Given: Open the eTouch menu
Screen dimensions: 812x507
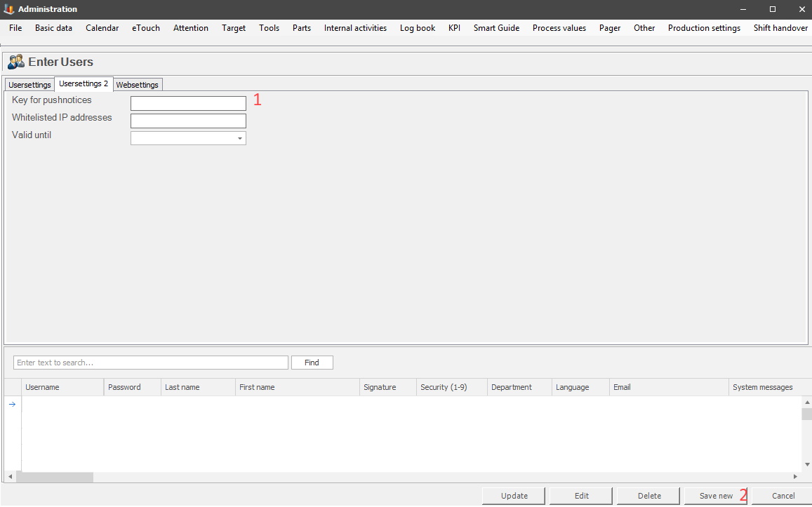Looking at the screenshot, I should click(x=145, y=28).
